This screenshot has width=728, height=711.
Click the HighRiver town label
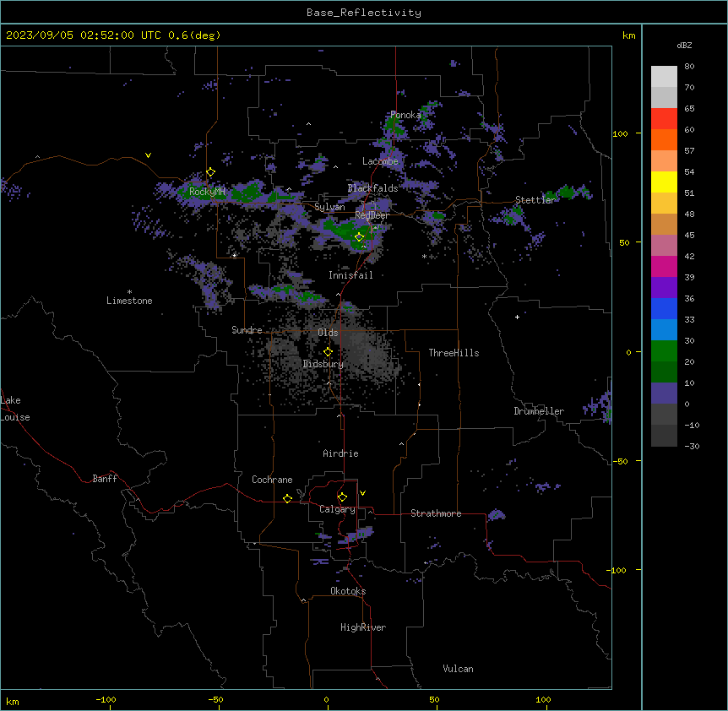[363, 627]
